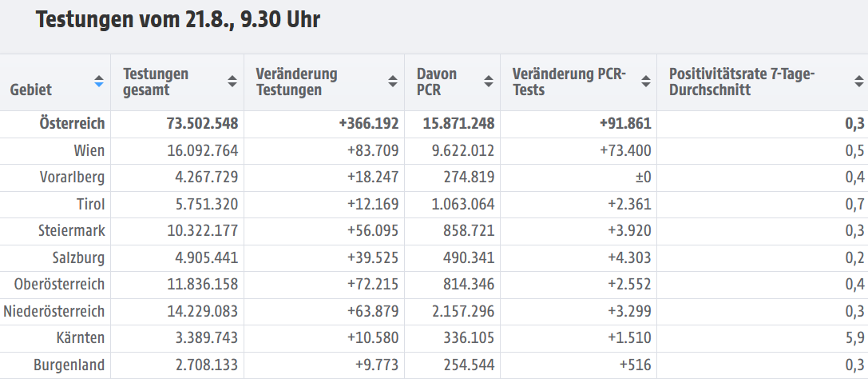Image resolution: width=868 pixels, height=379 pixels.
Task: Select Tirol in the Gebiet column
Action: coord(91,205)
